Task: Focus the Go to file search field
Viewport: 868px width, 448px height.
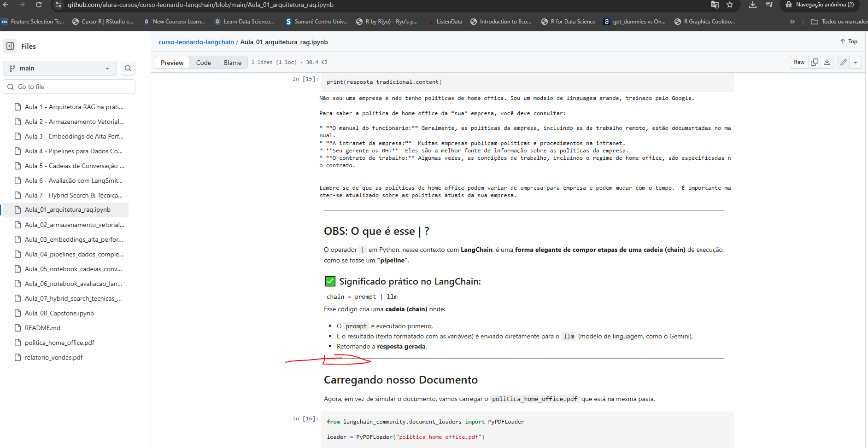Action: pos(69,87)
